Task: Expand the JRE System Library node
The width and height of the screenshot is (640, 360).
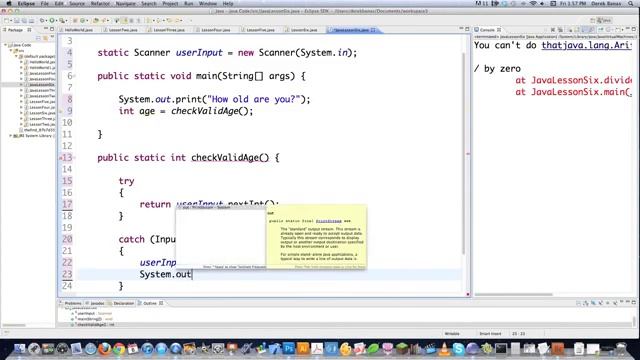Action: click(x=11, y=136)
